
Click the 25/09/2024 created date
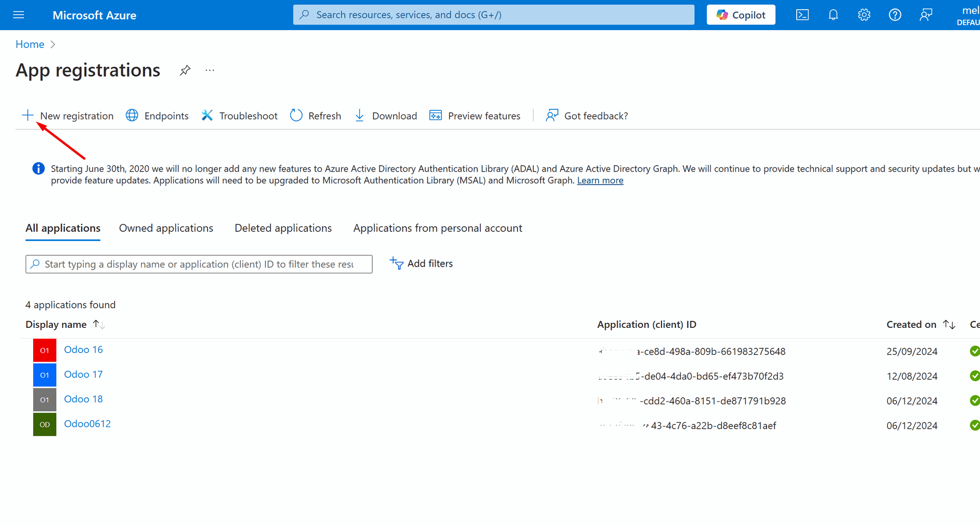click(x=912, y=351)
